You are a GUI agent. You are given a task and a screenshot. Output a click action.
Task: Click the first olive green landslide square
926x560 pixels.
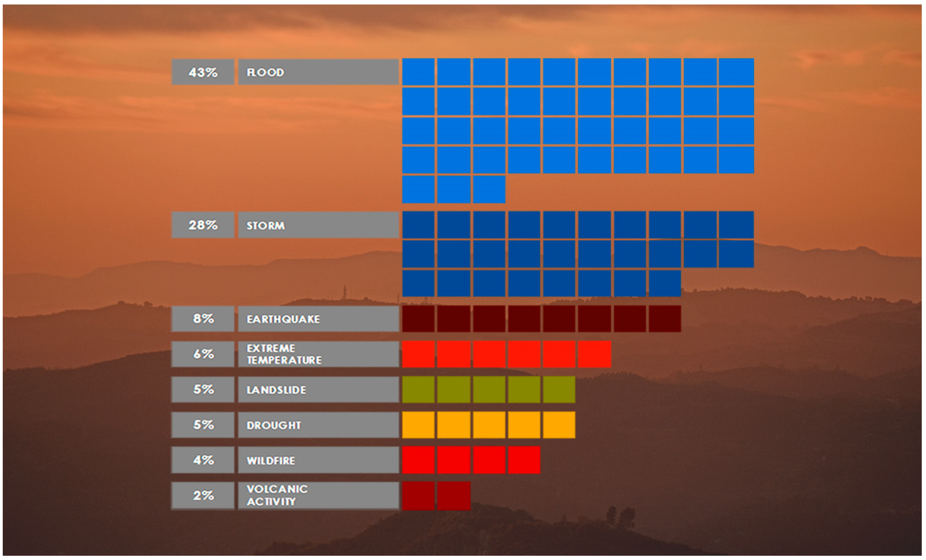(418, 390)
